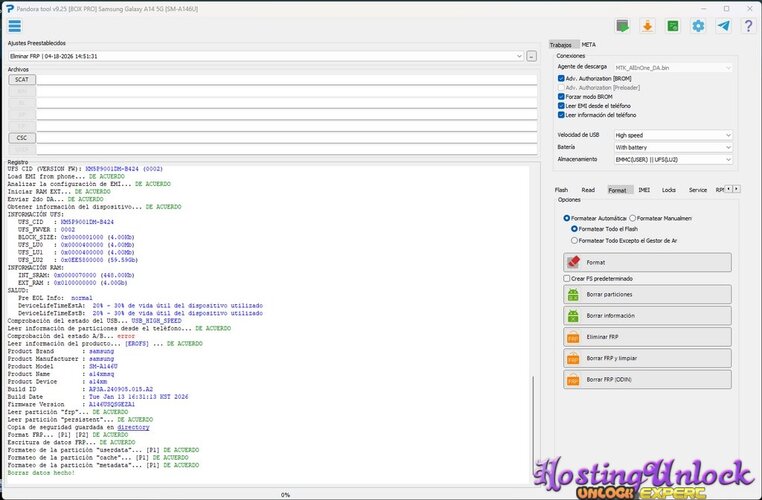762x500 pixels.
Task: Click the Format button
Action: [x=647, y=262]
